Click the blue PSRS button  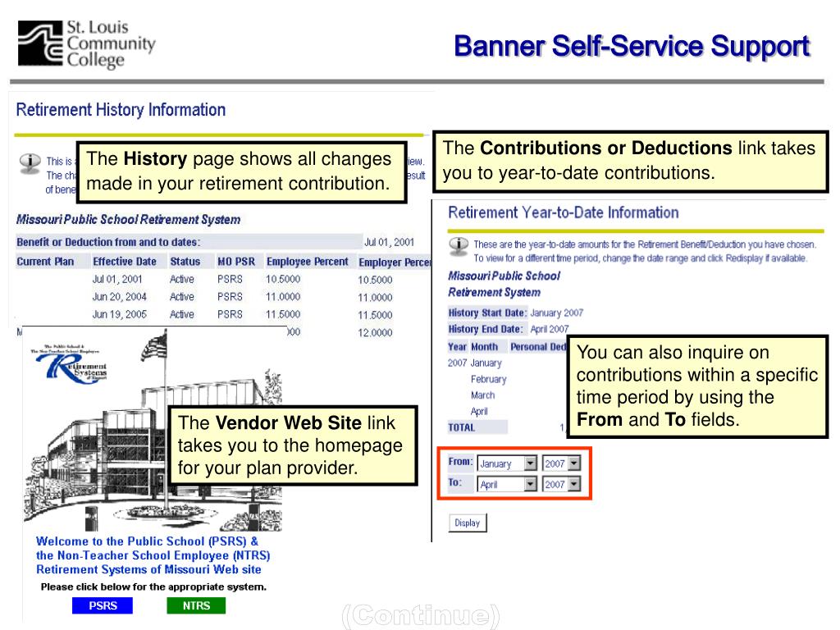point(103,606)
